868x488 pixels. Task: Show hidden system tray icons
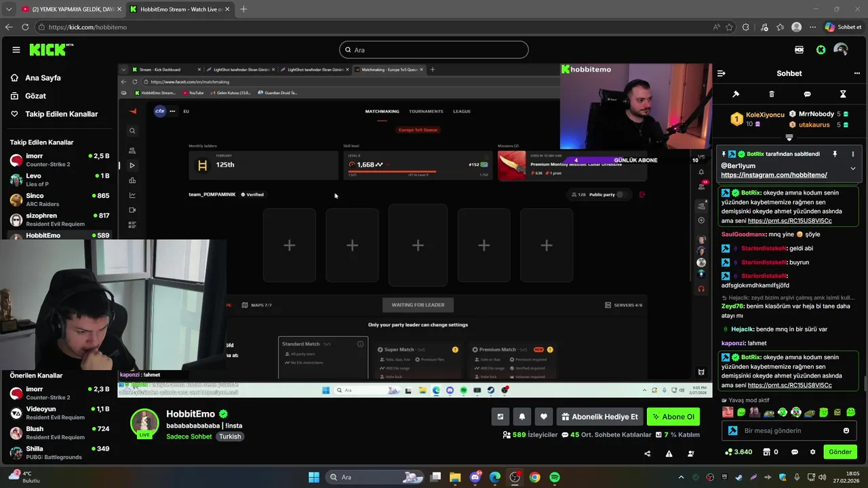(682, 477)
